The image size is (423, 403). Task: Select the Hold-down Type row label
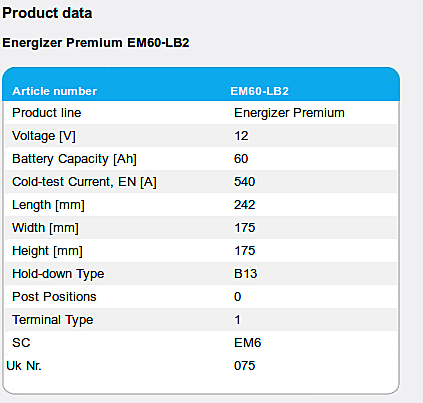click(58, 274)
